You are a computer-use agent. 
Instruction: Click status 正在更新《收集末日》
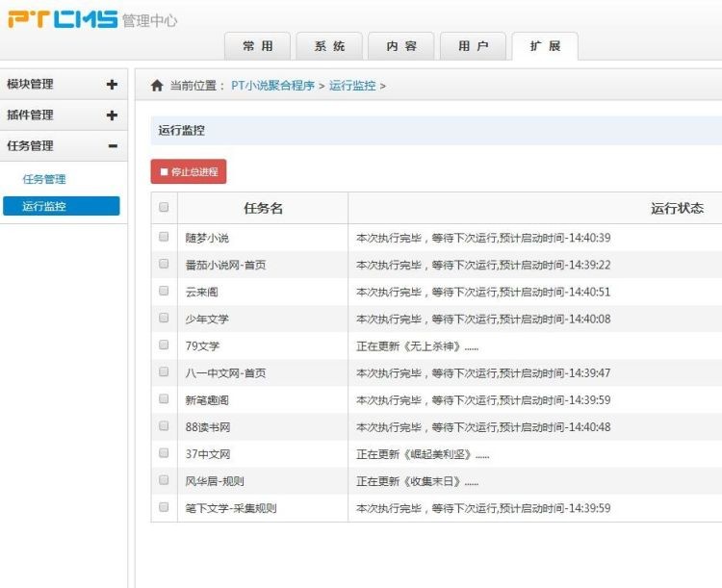417,481
